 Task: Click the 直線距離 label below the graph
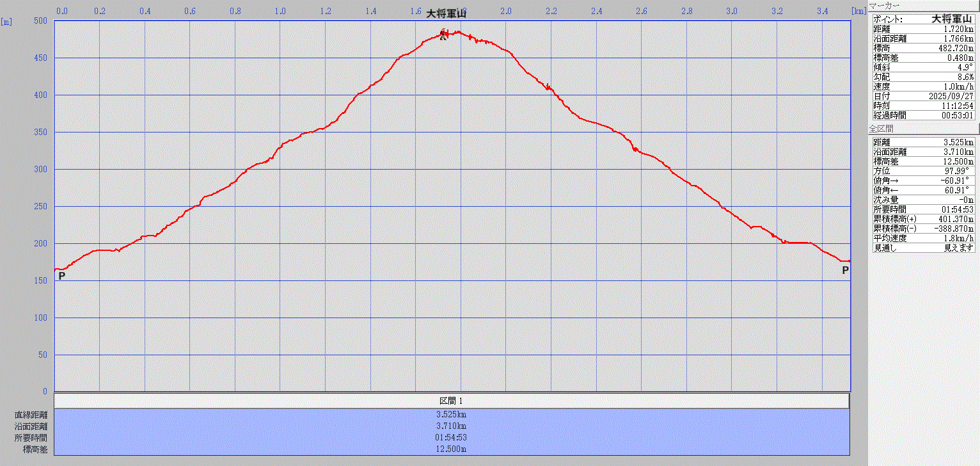pos(31,415)
